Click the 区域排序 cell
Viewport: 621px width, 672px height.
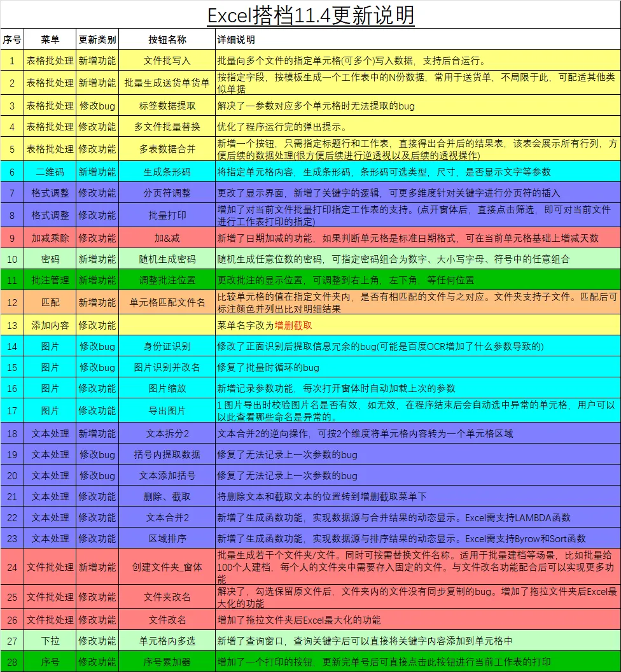tap(167, 538)
